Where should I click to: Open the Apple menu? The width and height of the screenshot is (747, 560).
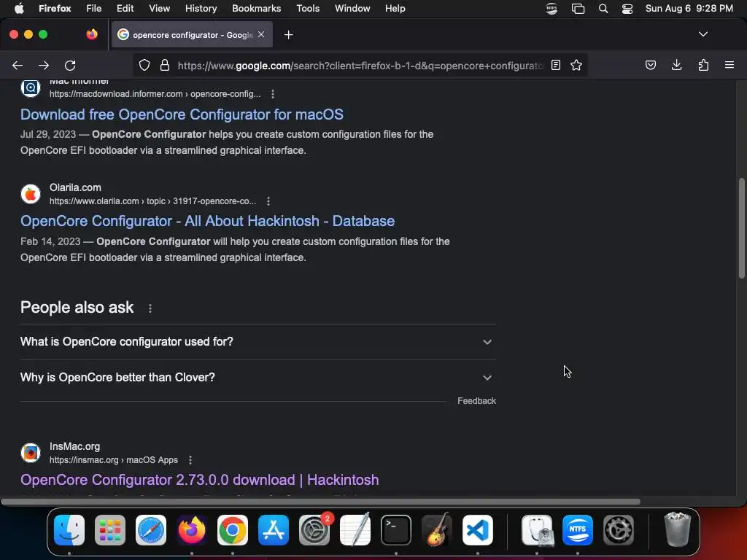[x=19, y=9]
